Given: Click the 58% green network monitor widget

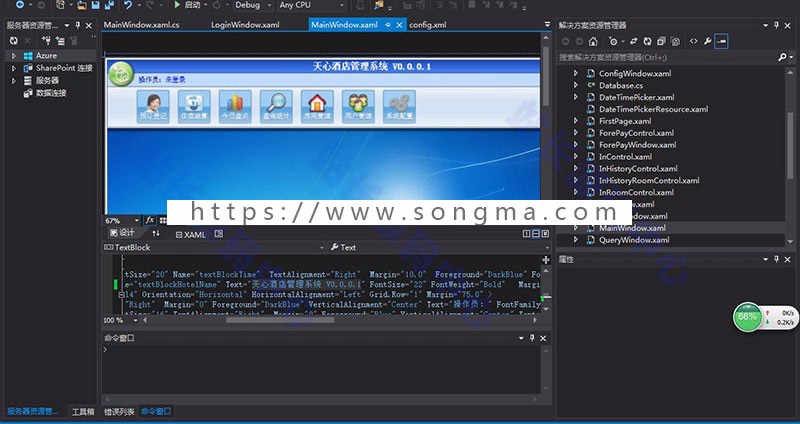Looking at the screenshot, I should (x=747, y=317).
